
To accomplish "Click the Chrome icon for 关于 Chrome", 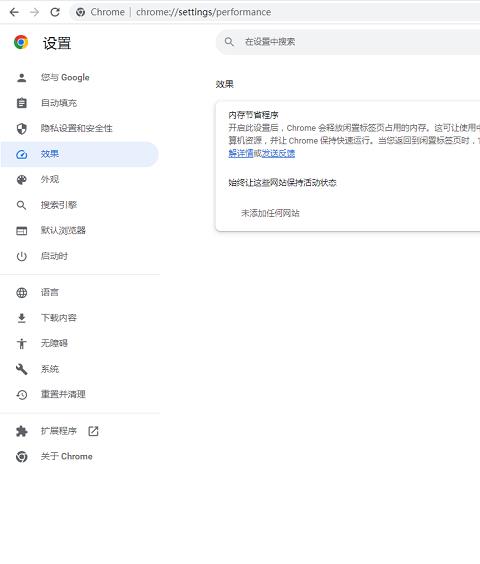I will (22, 456).
